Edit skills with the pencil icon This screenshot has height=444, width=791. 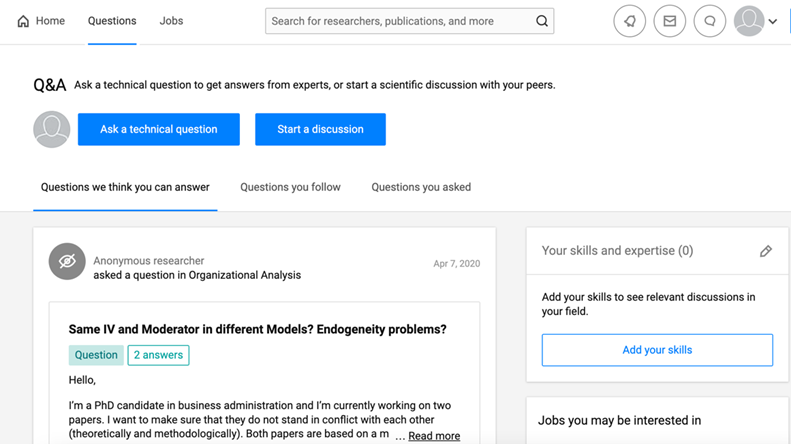[x=766, y=251]
